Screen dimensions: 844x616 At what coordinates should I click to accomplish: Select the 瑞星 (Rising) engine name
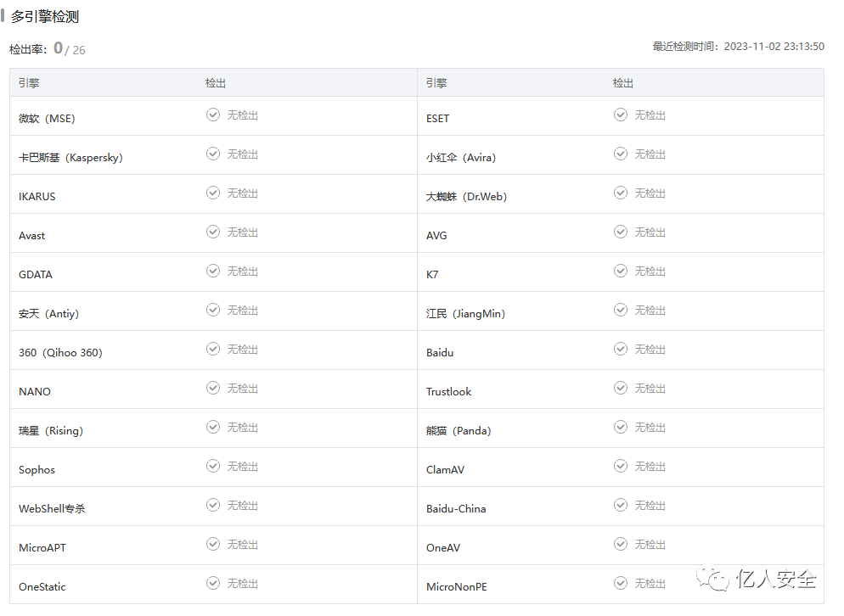click(51, 430)
